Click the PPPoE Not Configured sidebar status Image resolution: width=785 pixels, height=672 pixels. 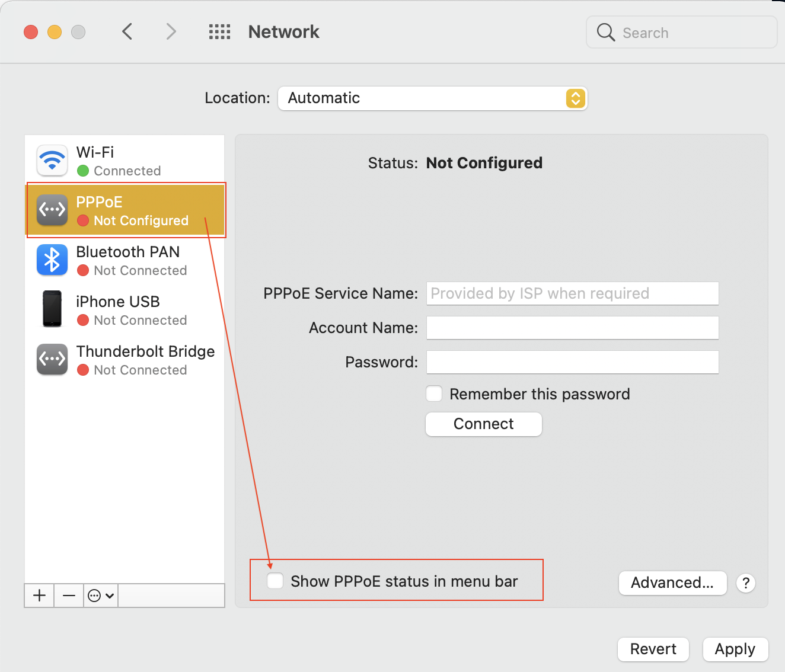141,220
